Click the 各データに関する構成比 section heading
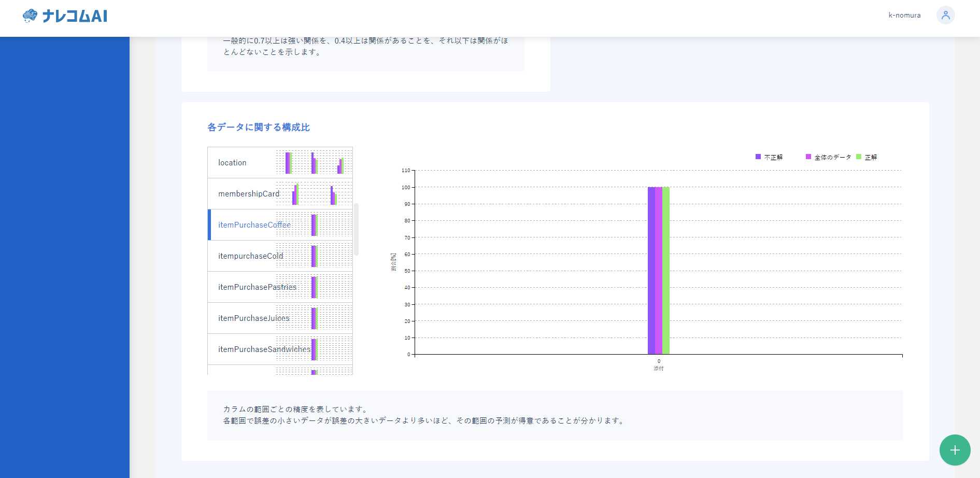980x478 pixels. [x=258, y=127]
